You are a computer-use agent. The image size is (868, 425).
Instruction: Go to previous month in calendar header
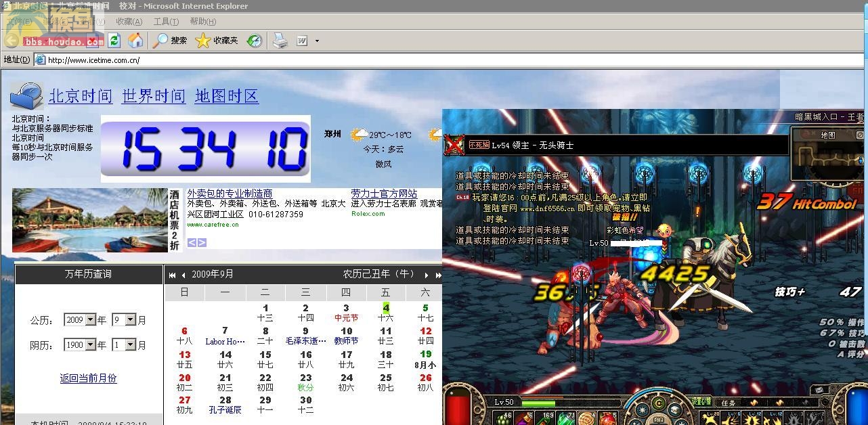pyautogui.click(x=183, y=275)
